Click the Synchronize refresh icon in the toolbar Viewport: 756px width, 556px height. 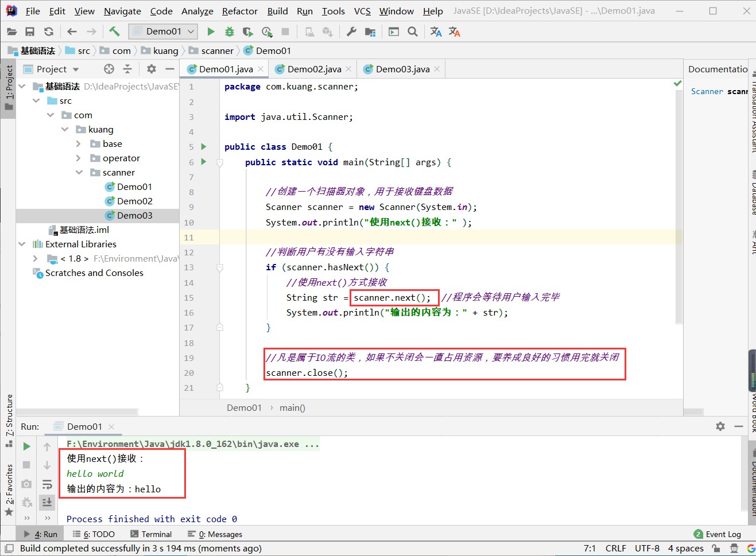click(x=49, y=32)
